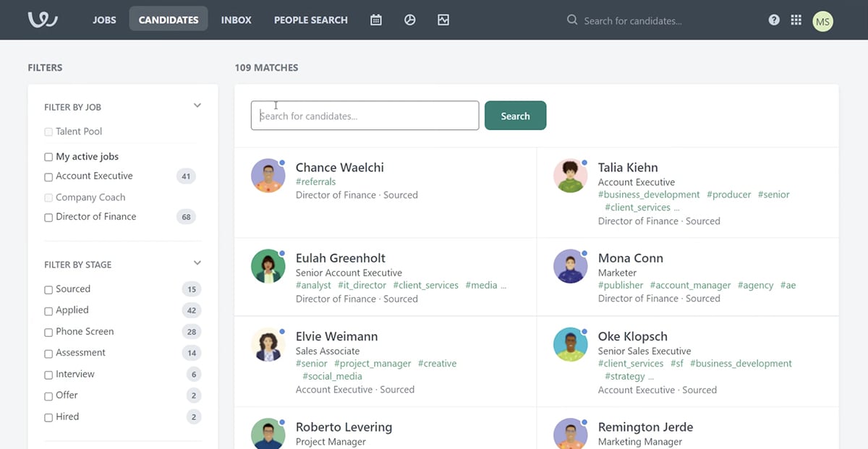Click inside the candidates search field
Viewport: 868px width, 449px height.
(x=365, y=116)
